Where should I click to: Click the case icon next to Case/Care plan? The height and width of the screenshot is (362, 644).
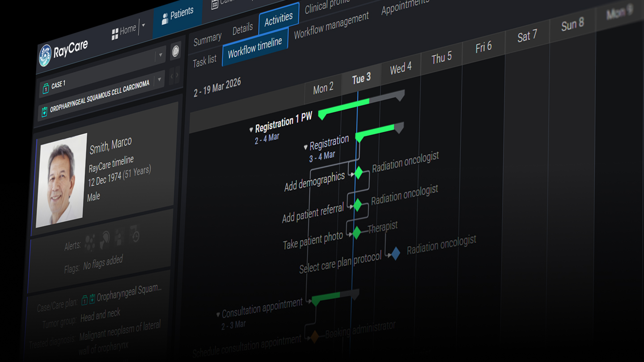(x=84, y=301)
